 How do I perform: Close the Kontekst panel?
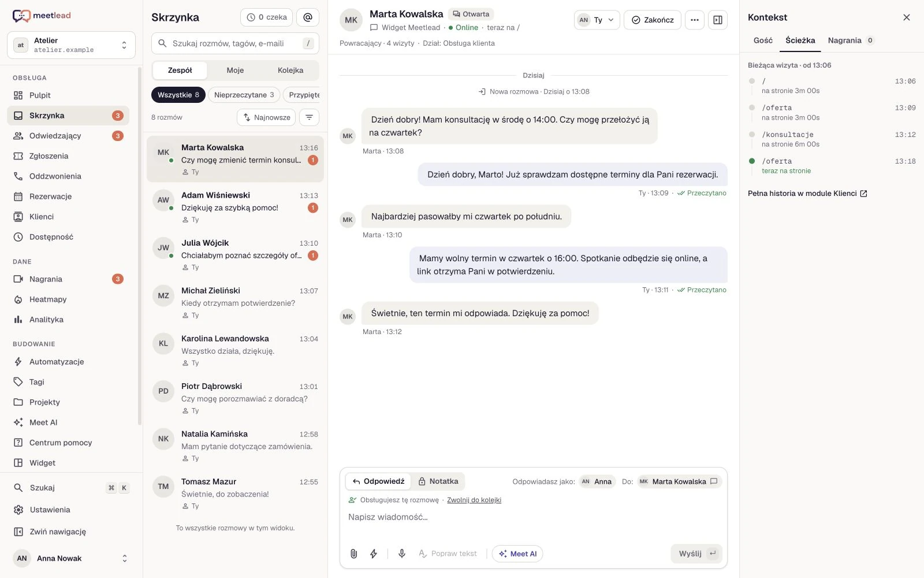[x=907, y=17]
